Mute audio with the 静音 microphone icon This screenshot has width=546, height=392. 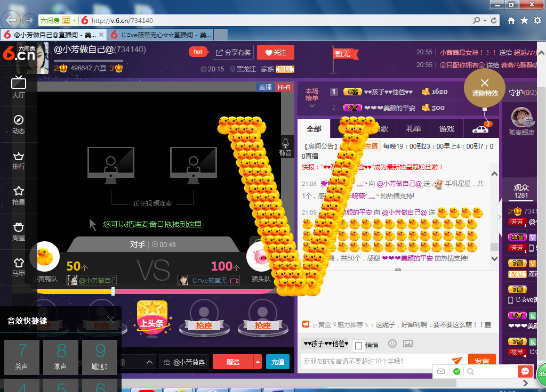click(x=286, y=147)
